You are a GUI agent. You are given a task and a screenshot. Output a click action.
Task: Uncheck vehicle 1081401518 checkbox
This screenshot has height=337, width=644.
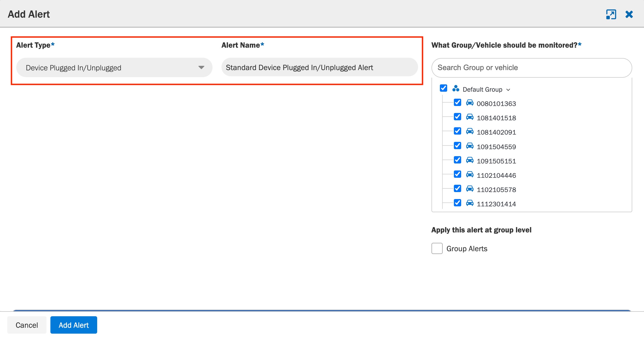tap(458, 117)
